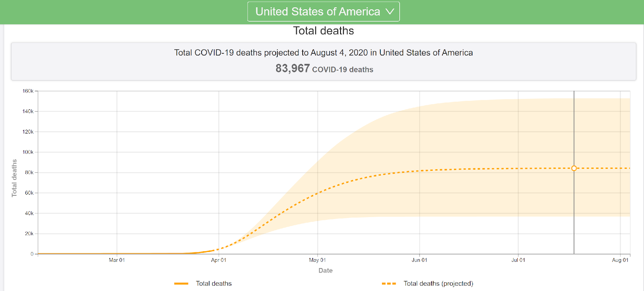Click the rotated Total deaths y-axis title
This screenshot has height=291, width=644.
click(14, 178)
